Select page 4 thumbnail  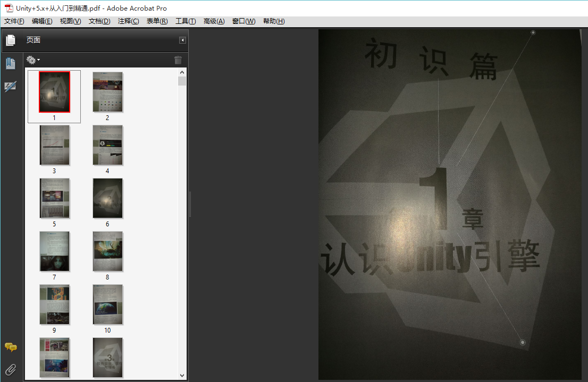tap(107, 145)
